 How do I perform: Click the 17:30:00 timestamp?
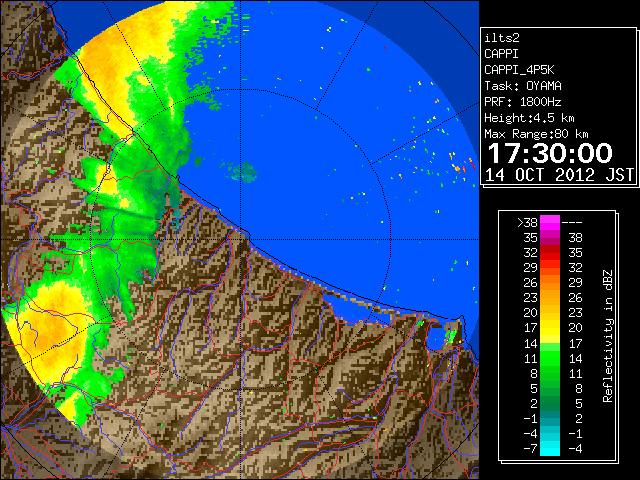click(x=550, y=153)
